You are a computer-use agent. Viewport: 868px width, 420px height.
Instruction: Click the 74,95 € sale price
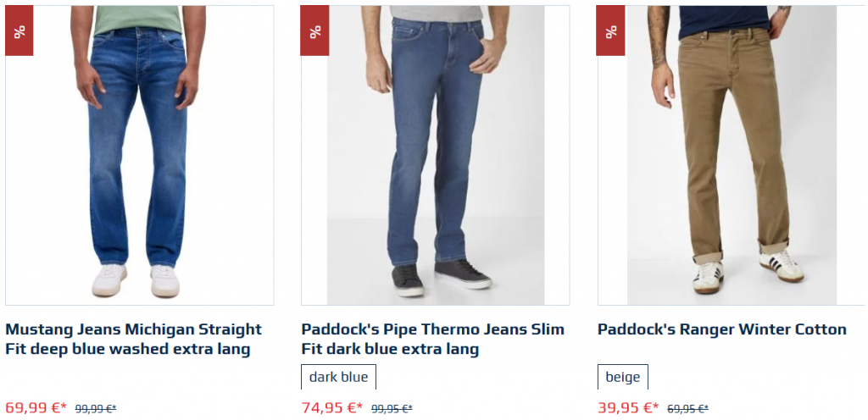[332, 408]
